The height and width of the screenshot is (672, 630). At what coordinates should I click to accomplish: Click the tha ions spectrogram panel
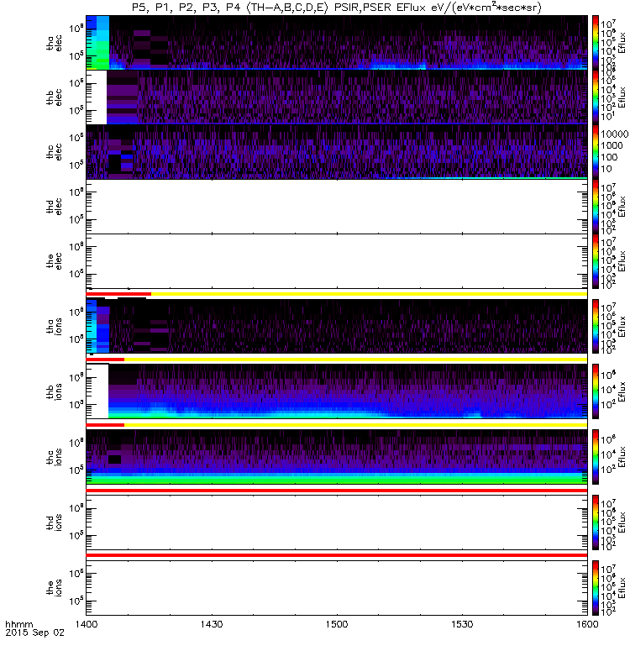[x=337, y=326]
